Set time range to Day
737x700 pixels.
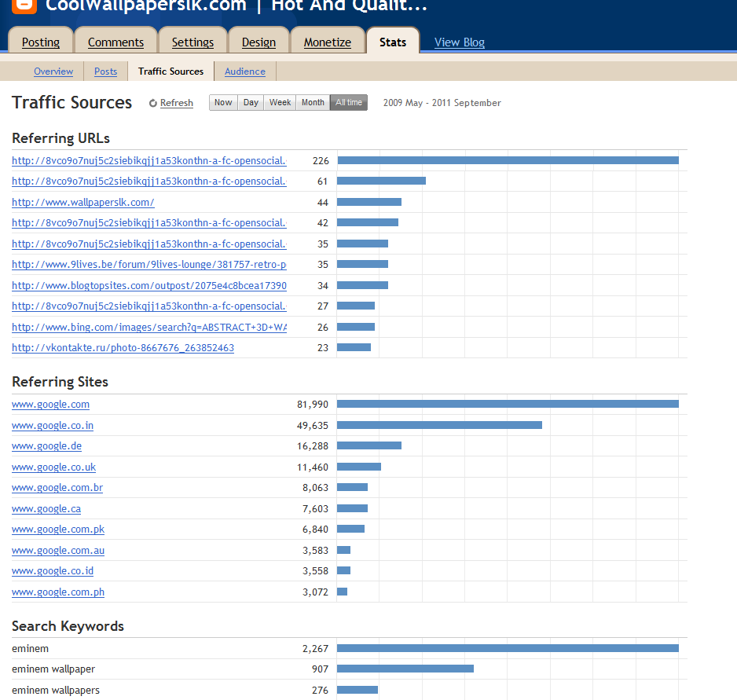click(251, 102)
